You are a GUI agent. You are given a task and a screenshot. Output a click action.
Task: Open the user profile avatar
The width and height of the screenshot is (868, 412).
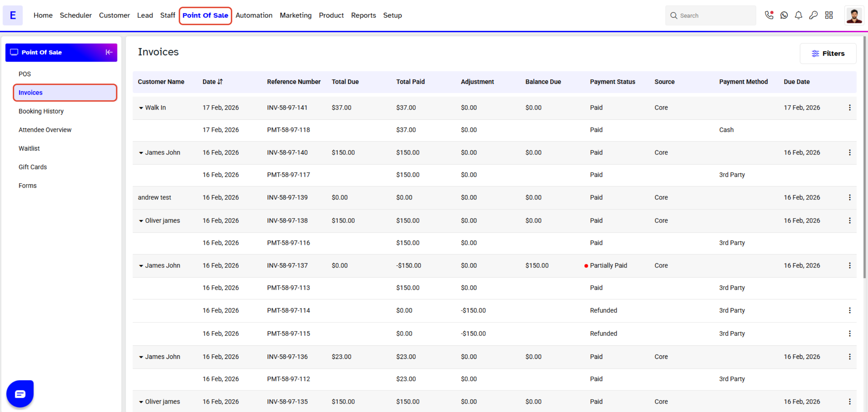point(854,16)
